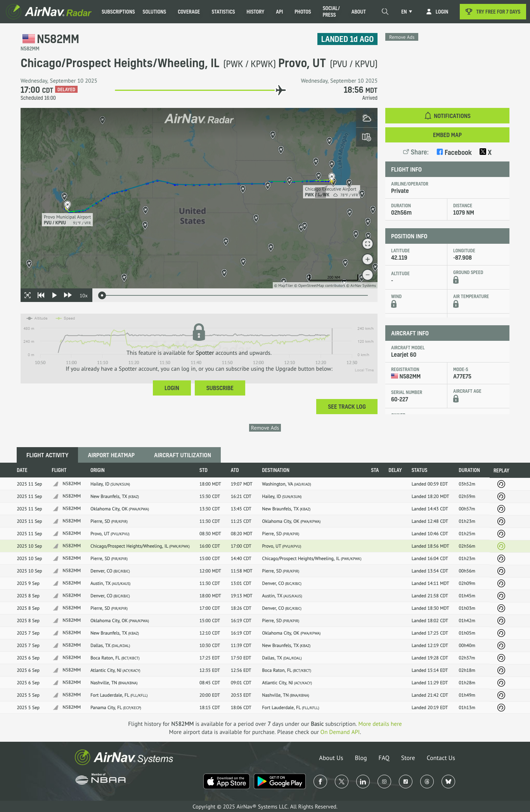Switch to Airport Heatmap tab

tap(111, 455)
